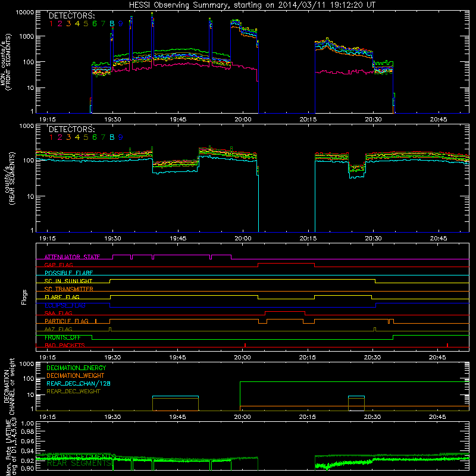This screenshot has width=476, height=476.
Task: Click detector number 5 in rear segments legend
Action: pos(86,137)
